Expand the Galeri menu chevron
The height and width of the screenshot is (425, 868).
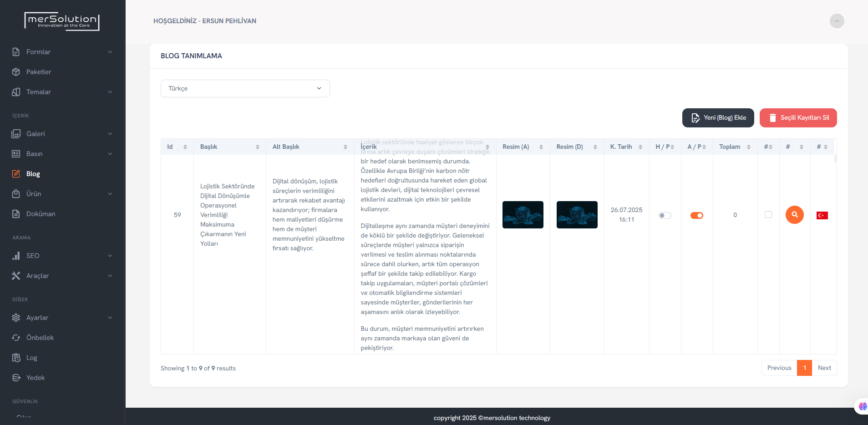coord(110,134)
